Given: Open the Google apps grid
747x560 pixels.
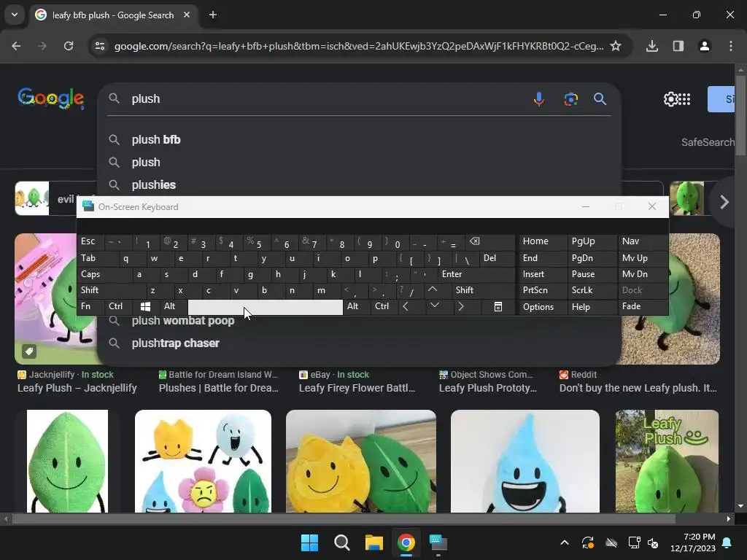Looking at the screenshot, I should pos(684,99).
